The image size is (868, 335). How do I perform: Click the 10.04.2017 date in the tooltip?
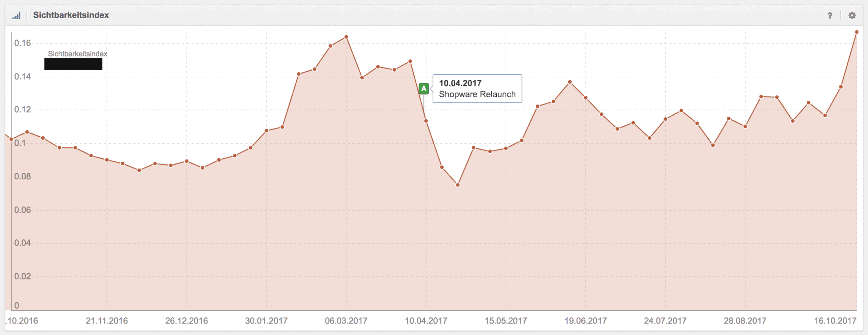pyautogui.click(x=460, y=83)
